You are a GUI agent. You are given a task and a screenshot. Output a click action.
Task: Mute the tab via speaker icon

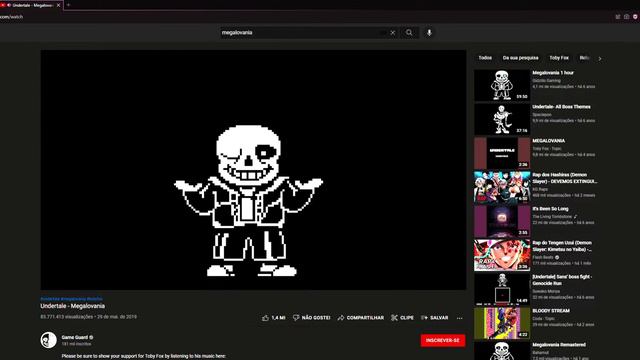point(9,5)
